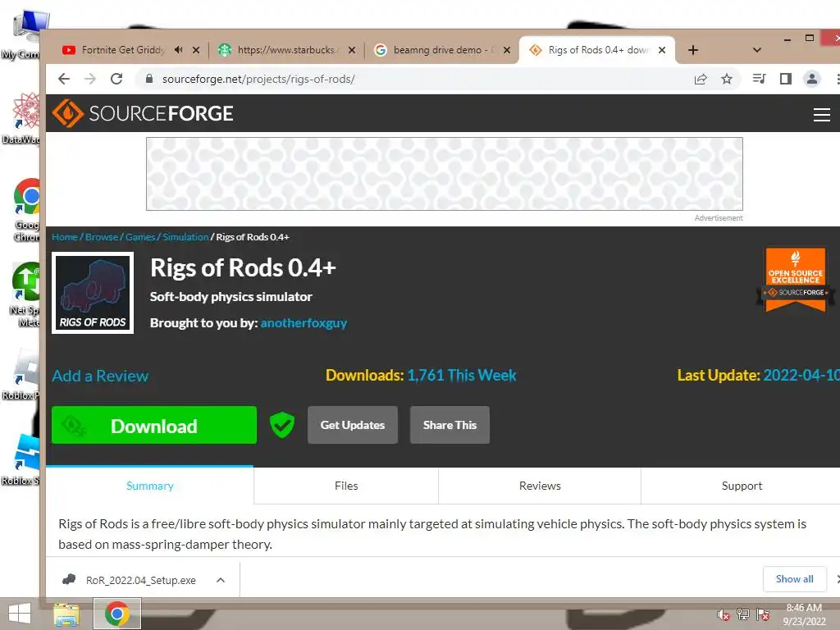Select the Net Speed Meter desktop shortcut
840x630 pixels.
click(25, 294)
